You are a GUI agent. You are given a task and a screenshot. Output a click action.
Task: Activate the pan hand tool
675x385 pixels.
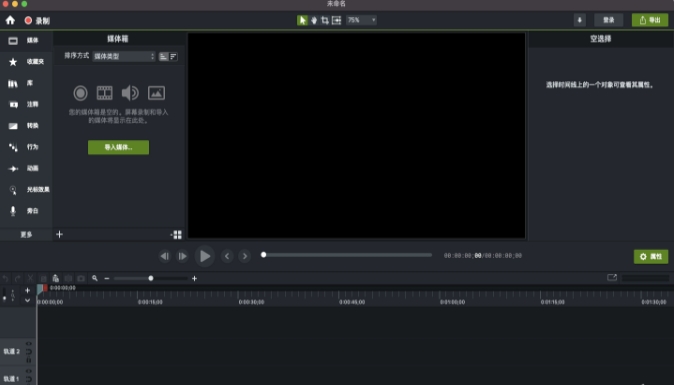coord(314,20)
